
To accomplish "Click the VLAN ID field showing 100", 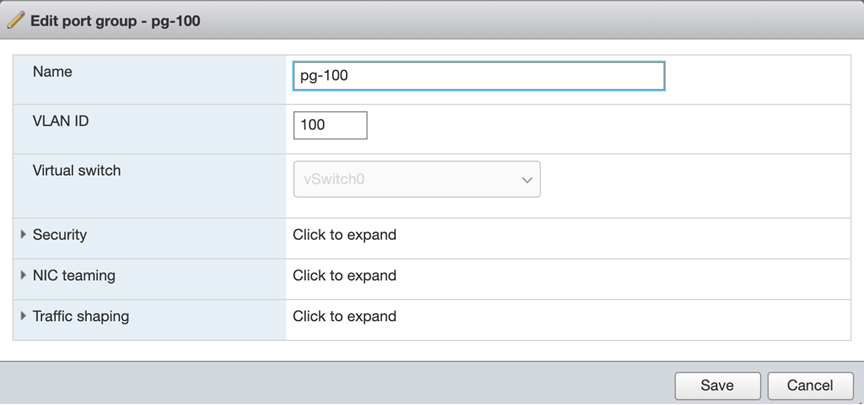I will coord(330,125).
